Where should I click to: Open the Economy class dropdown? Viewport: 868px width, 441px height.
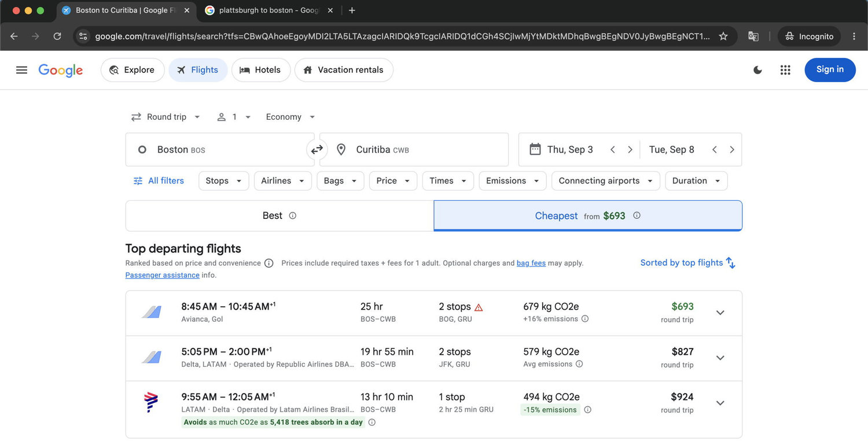[290, 117]
